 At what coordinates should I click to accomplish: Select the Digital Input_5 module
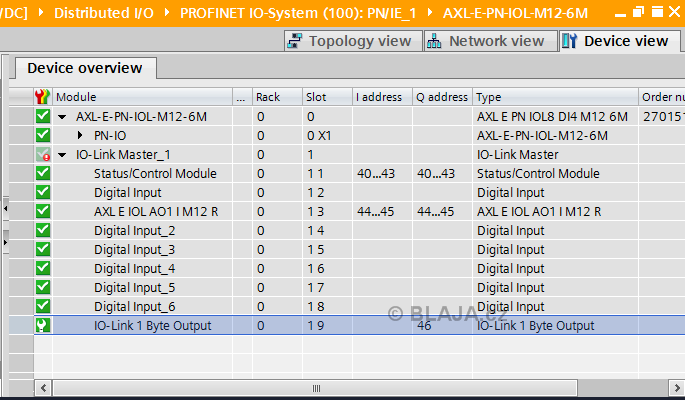tap(135, 288)
